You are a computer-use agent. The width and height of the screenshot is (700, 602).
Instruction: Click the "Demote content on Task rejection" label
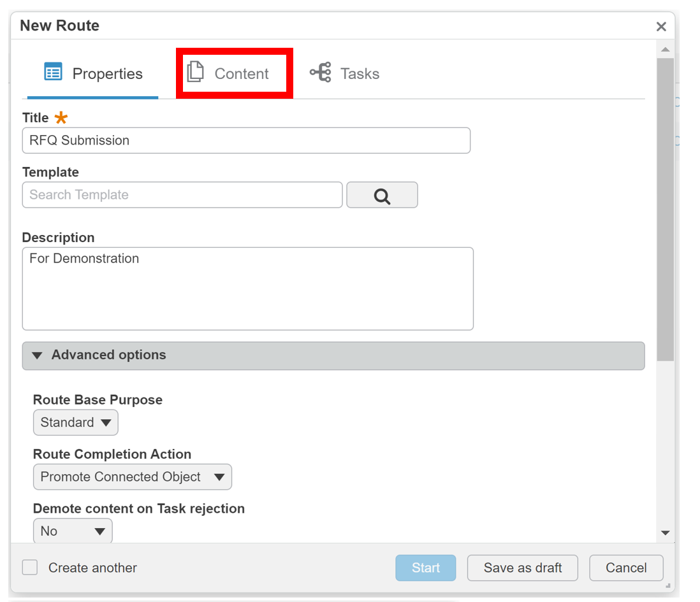click(139, 509)
